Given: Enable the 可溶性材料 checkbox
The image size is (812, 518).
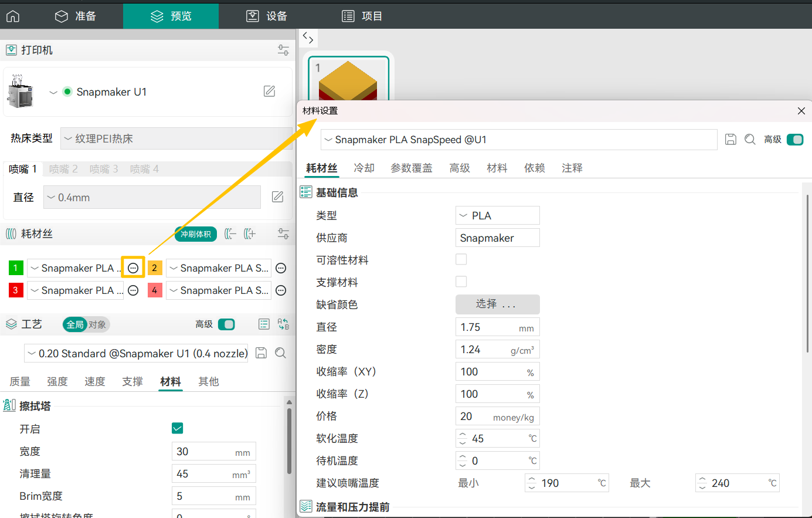Looking at the screenshot, I should (461, 259).
